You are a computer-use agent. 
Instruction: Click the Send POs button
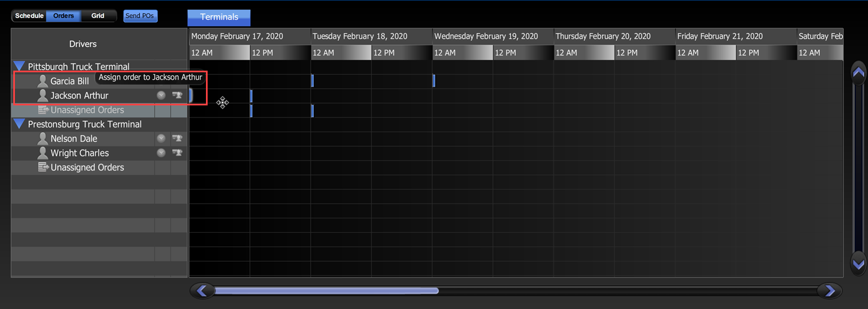coord(140,16)
